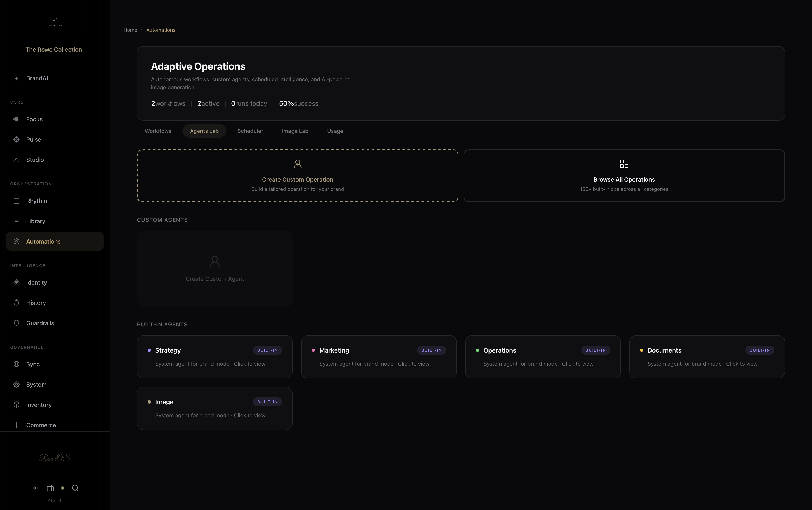The width and height of the screenshot is (812, 510).
Task: Click the Rhythm calendar icon
Action: pos(16,201)
